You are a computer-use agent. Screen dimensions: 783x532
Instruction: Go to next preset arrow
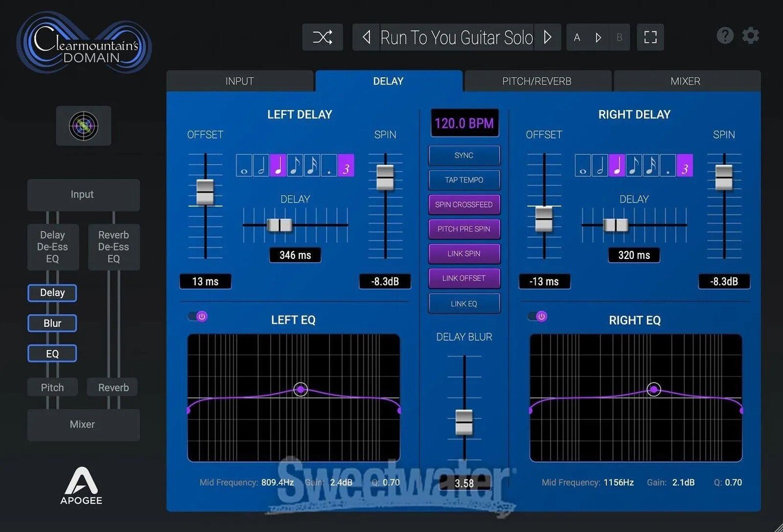(x=547, y=37)
